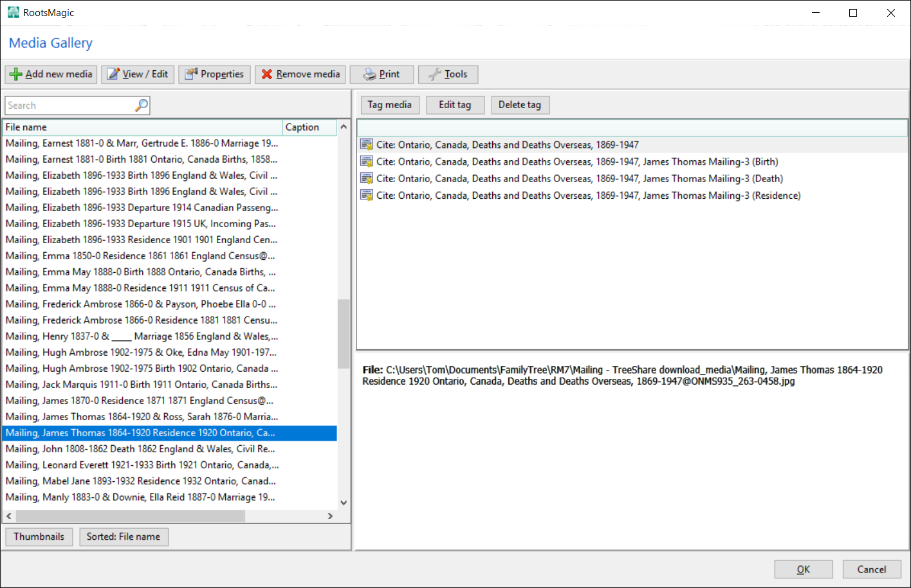Select 'Mailing, Frederick Ambrose 1866-0 Residence 1881' row

[169, 320]
